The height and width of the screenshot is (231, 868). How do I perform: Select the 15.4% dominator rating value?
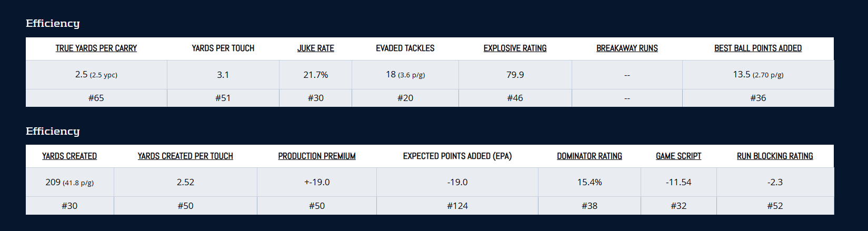[x=590, y=182]
